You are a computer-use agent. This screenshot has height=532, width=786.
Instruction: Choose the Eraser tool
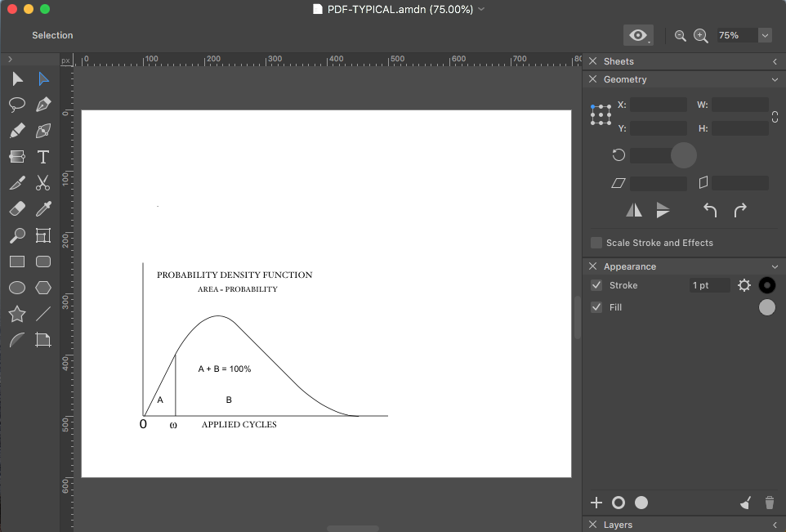pos(17,209)
